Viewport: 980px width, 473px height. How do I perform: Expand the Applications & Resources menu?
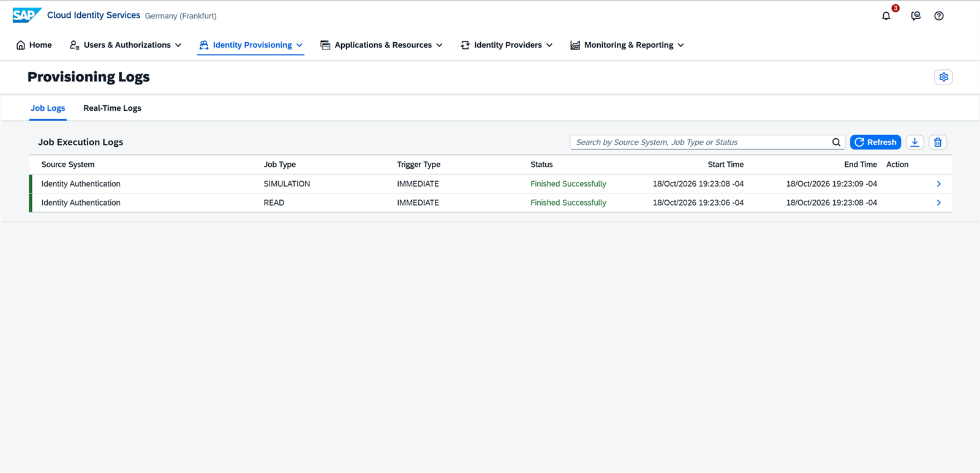click(x=381, y=45)
